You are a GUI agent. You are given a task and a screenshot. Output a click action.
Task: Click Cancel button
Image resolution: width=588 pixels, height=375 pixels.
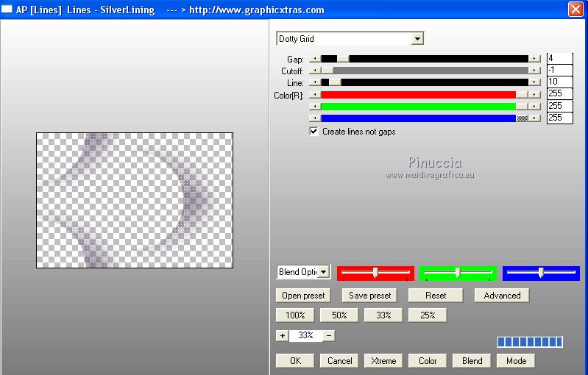pos(339,361)
